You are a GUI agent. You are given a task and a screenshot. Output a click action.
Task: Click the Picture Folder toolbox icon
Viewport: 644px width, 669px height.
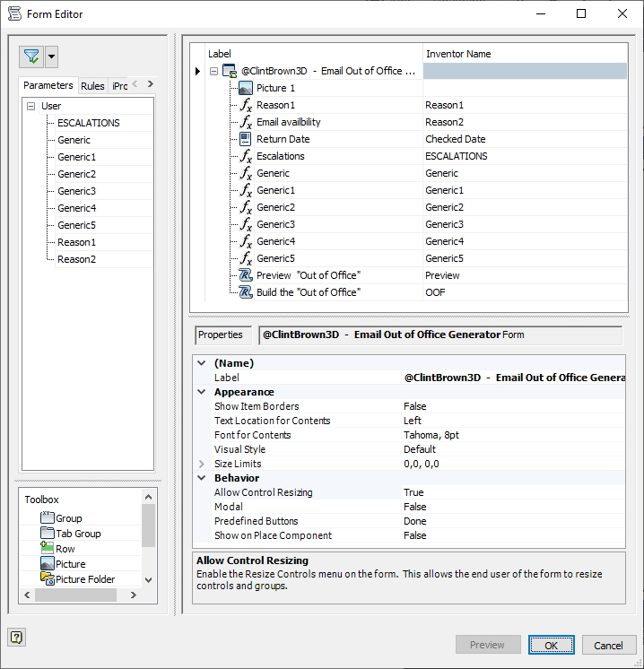coord(48,579)
